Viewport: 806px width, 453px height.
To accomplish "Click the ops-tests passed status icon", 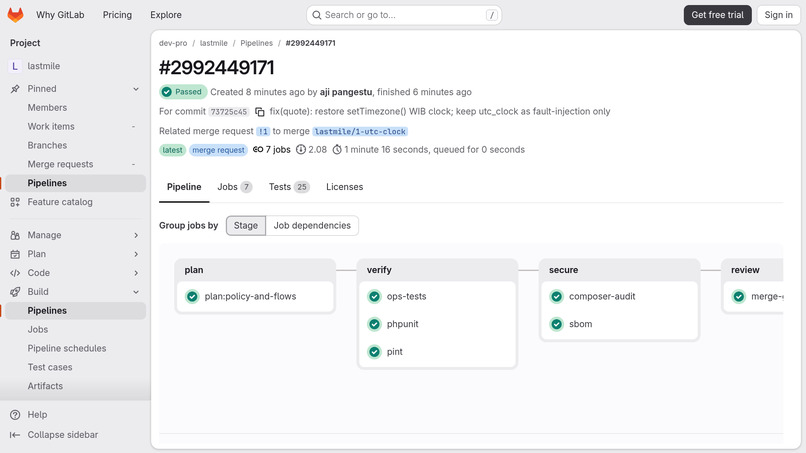I will point(374,296).
